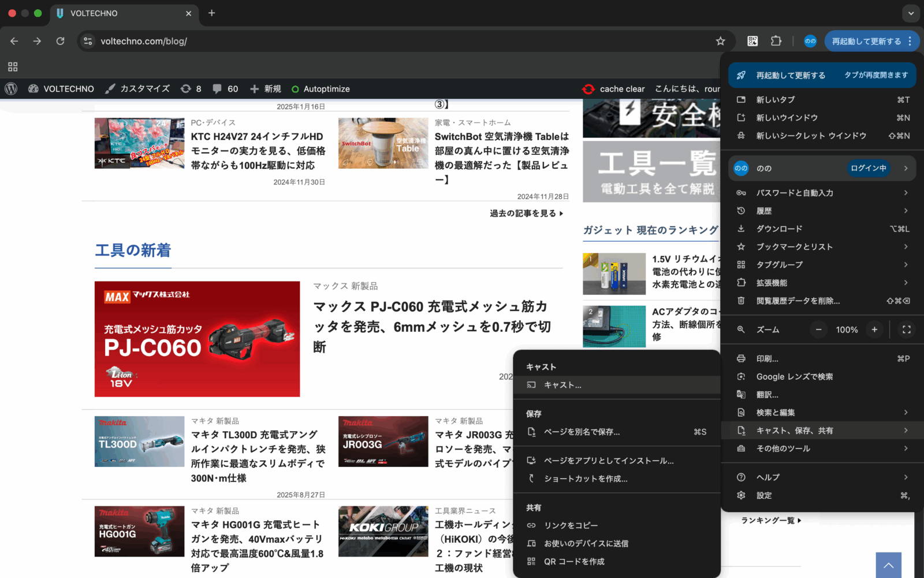Open ダウンロード menu item
Viewport: 924px width, 578px height.
pyautogui.click(x=822, y=228)
